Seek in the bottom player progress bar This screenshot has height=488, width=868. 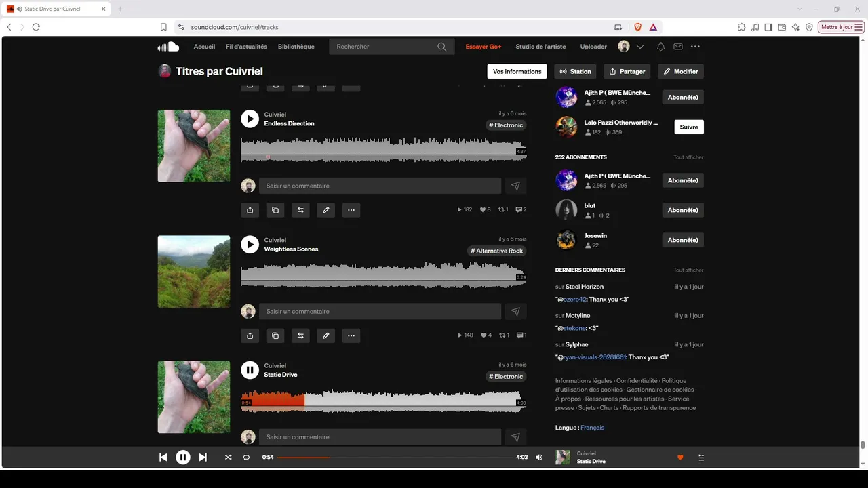(x=395, y=457)
